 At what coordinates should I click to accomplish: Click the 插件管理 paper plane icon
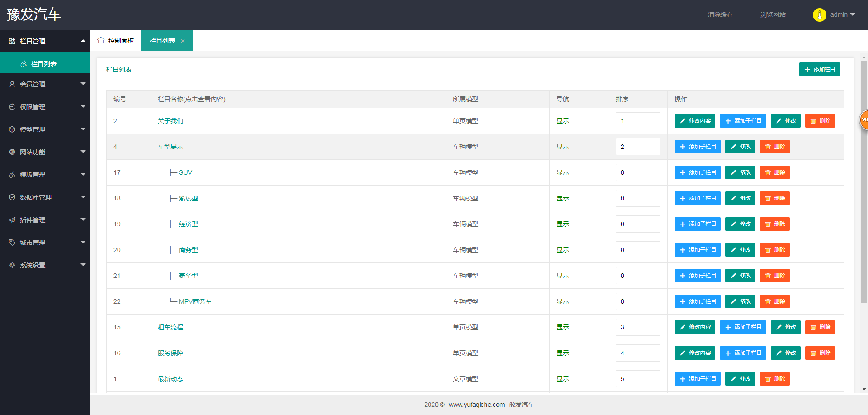tap(12, 220)
